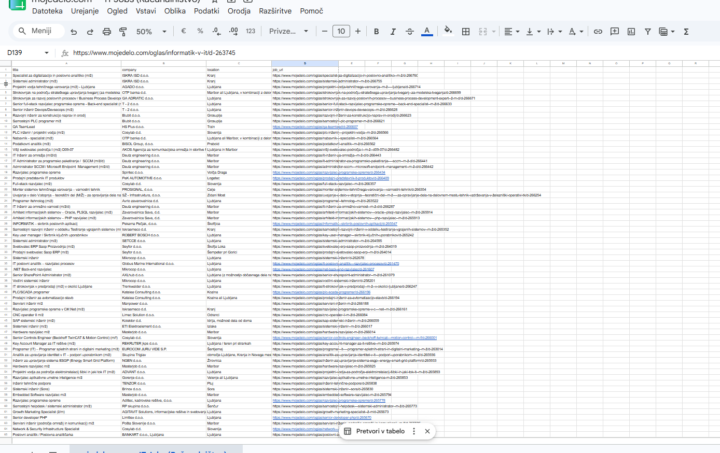Image resolution: width=720 pixels, height=453 pixels.
Task: Open the Razširitve menu
Action: 275,11
